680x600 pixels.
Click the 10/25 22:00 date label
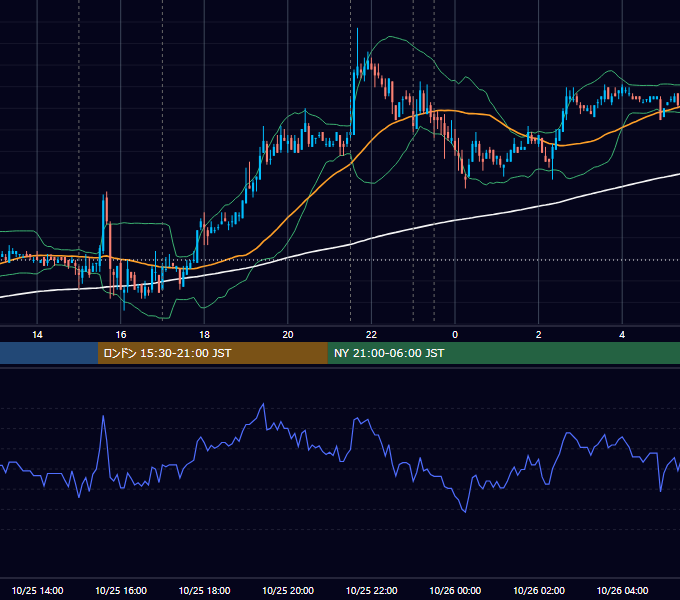pyautogui.click(x=371, y=590)
